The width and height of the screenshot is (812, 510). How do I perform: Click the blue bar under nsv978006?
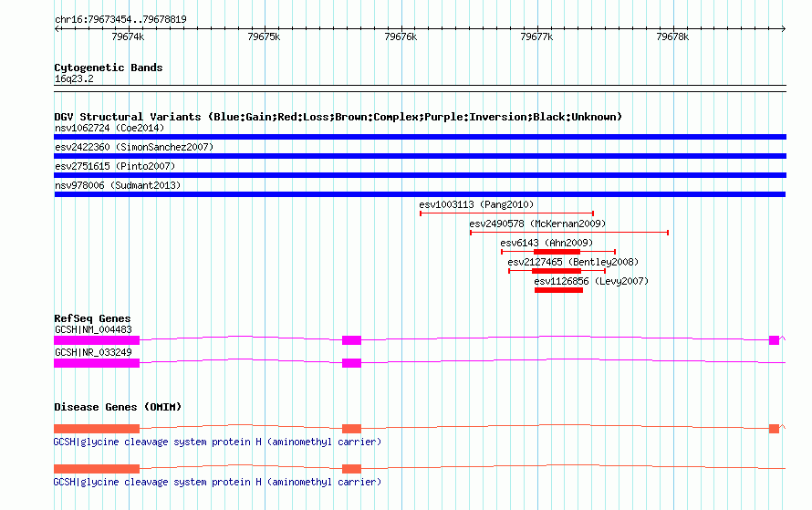point(420,194)
